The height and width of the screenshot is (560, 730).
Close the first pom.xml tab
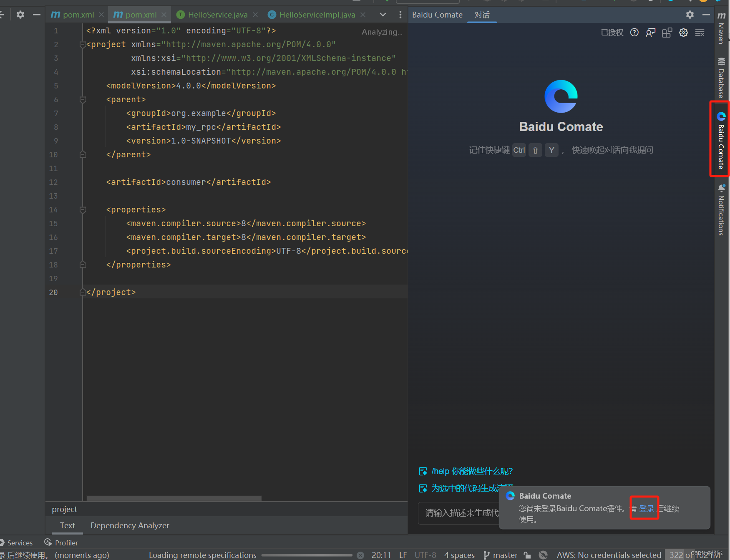tap(101, 15)
